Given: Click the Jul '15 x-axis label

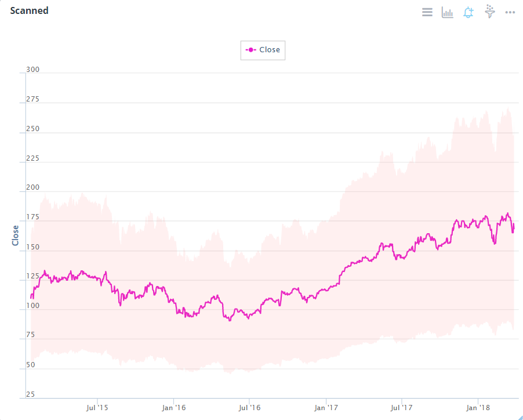Looking at the screenshot, I should click(97, 408).
